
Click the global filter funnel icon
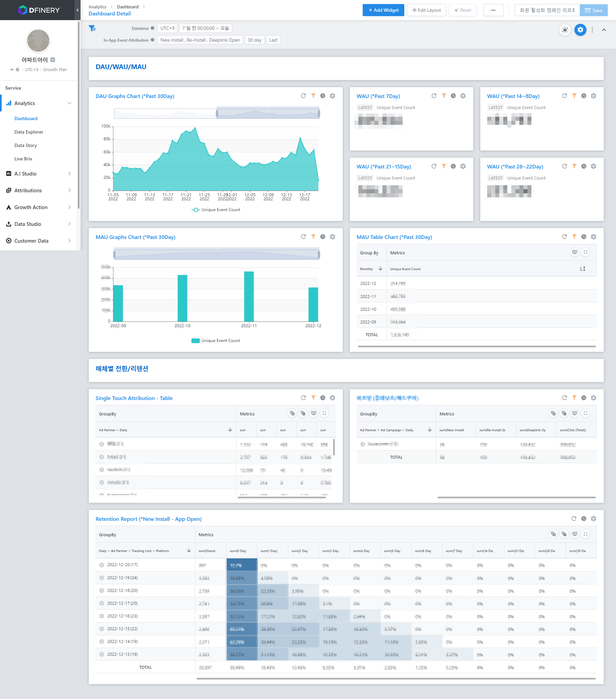[x=92, y=29]
